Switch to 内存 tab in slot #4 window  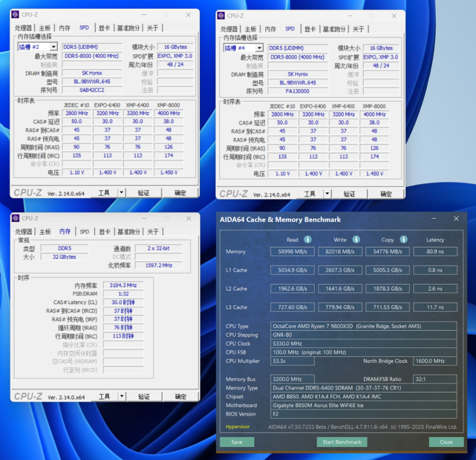pos(270,29)
